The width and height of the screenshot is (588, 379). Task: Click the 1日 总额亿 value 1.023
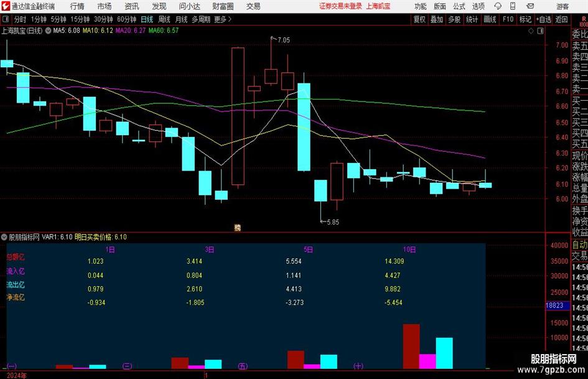coord(96,261)
